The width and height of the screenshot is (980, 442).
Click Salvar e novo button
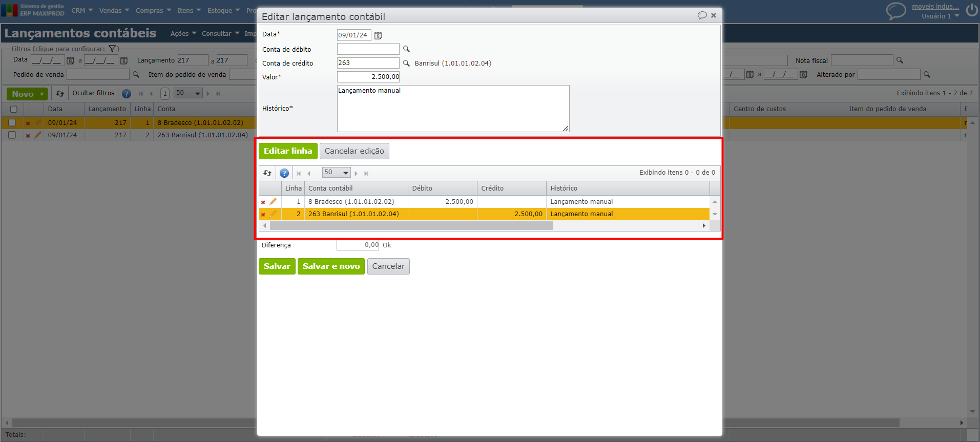331,266
